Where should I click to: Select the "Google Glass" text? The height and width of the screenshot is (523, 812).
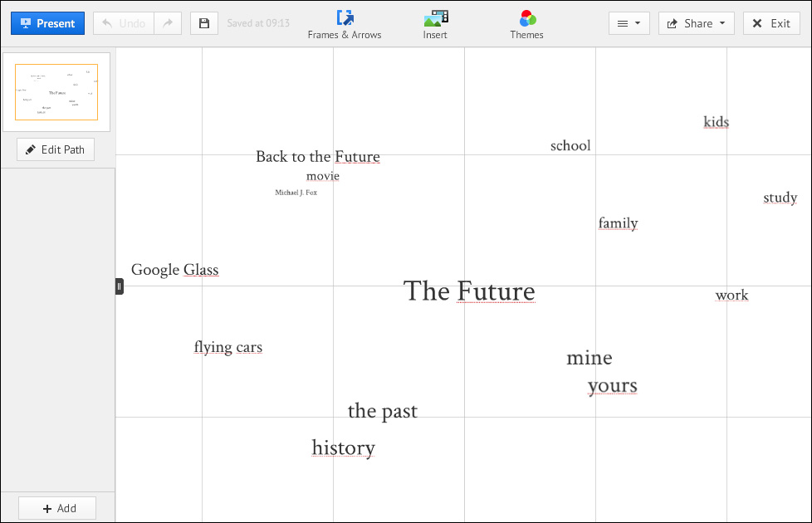[174, 270]
